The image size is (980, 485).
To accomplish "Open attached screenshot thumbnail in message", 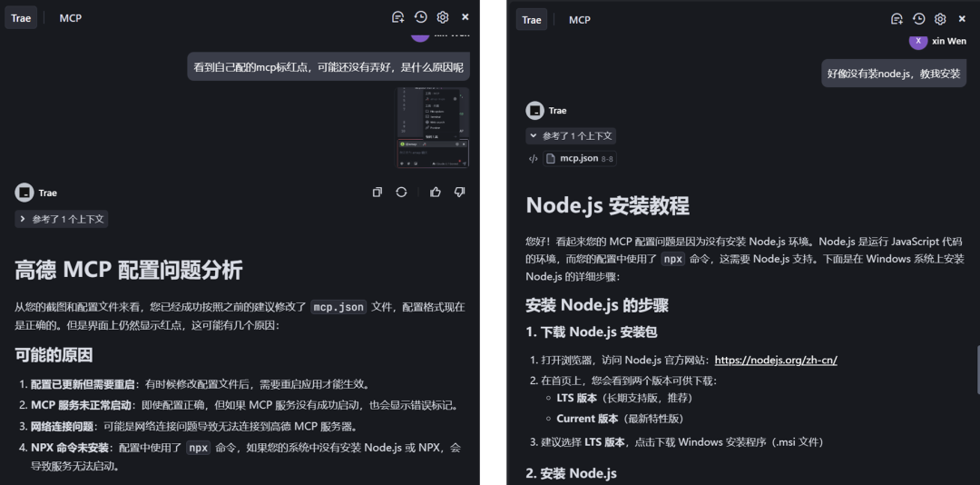I will point(433,128).
